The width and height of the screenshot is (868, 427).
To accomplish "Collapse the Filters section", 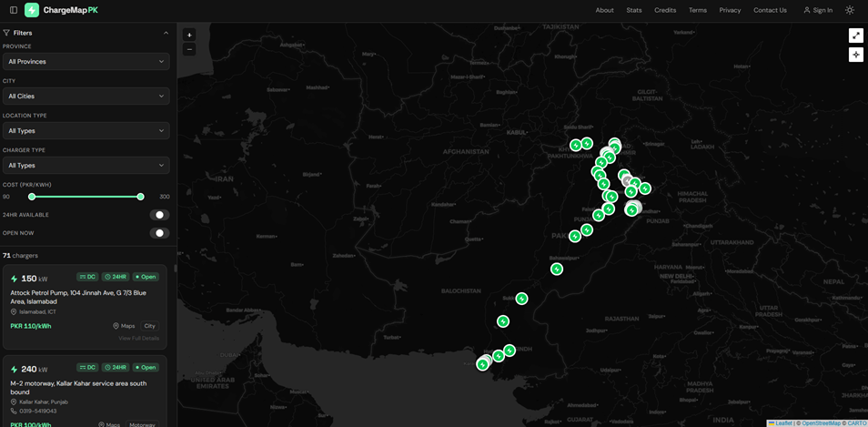I will tap(166, 33).
